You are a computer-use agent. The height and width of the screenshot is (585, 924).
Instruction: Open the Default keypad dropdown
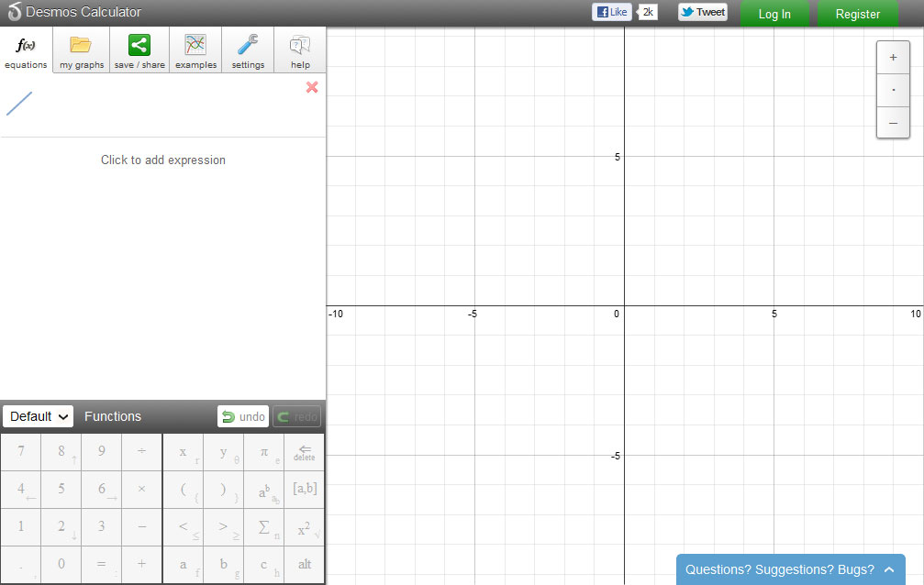tap(38, 416)
